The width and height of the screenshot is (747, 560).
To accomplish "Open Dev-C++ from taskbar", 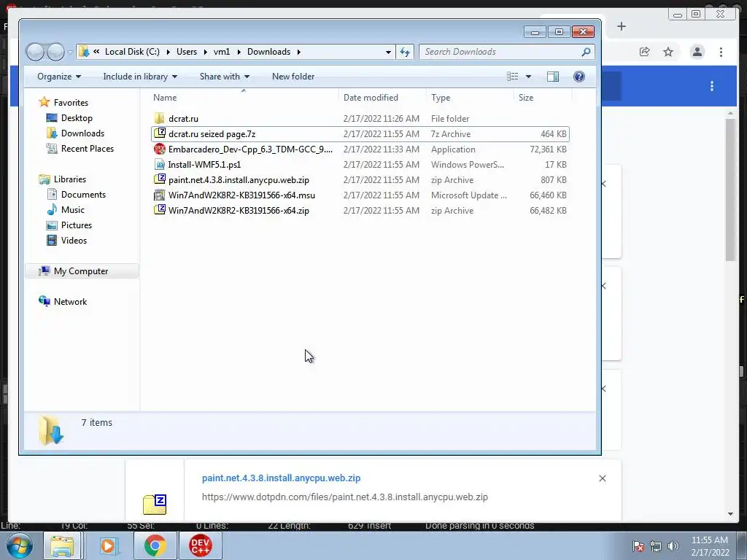I will [200, 545].
